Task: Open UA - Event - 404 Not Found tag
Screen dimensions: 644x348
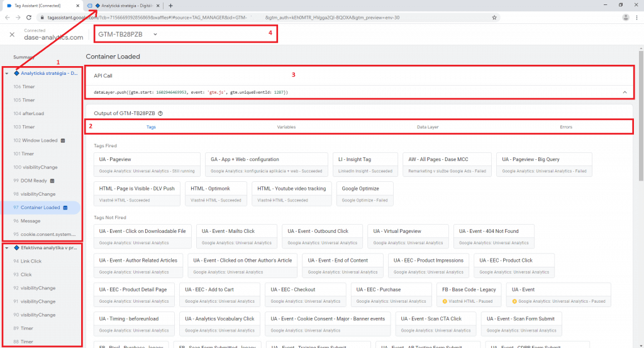Action: tap(494, 237)
